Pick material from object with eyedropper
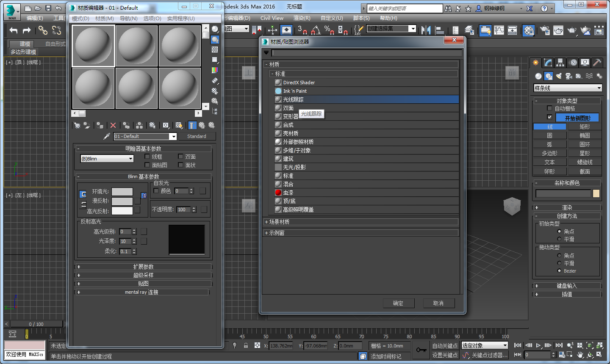This screenshot has width=610, height=364. pos(107,136)
